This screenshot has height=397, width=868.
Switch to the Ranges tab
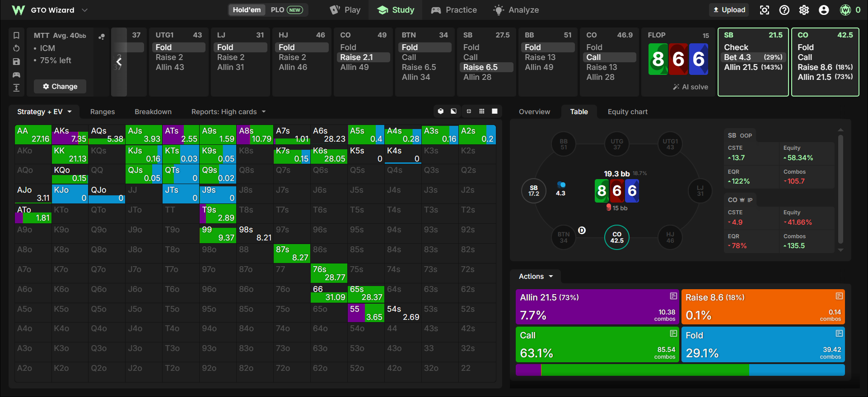103,111
